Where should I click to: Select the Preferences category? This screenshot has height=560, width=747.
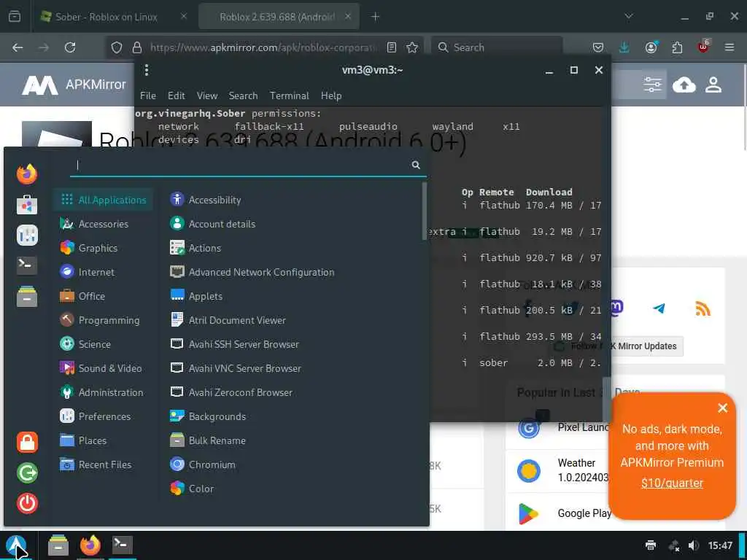[x=104, y=416]
